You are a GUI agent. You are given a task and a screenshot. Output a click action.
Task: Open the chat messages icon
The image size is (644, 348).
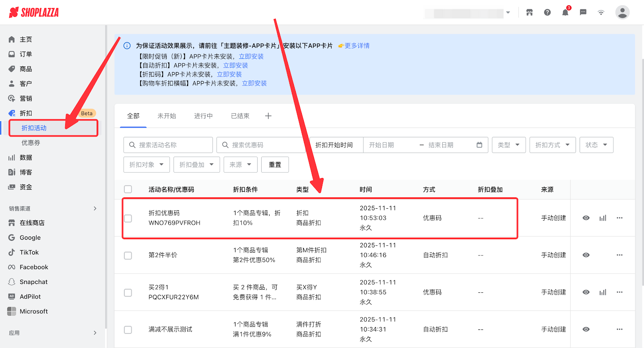pyautogui.click(x=583, y=12)
